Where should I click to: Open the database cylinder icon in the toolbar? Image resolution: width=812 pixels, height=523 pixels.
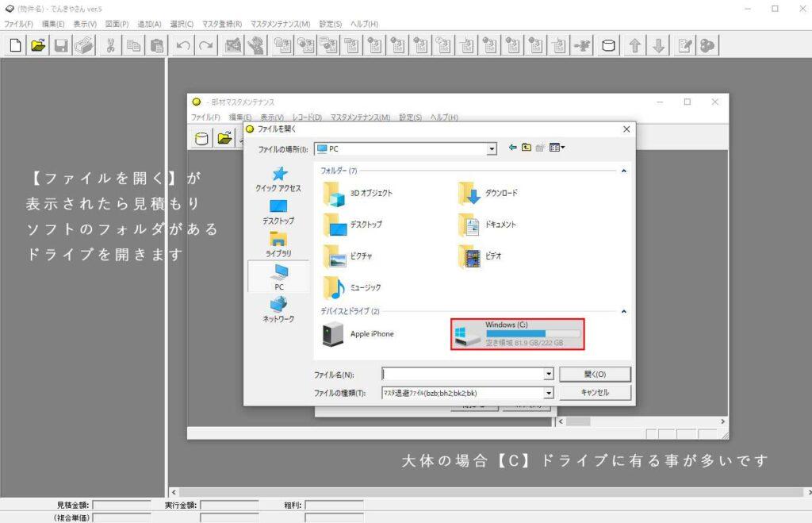pos(607,45)
